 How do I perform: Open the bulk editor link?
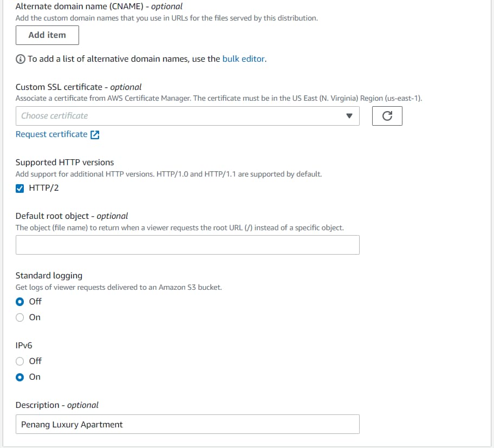click(x=243, y=59)
